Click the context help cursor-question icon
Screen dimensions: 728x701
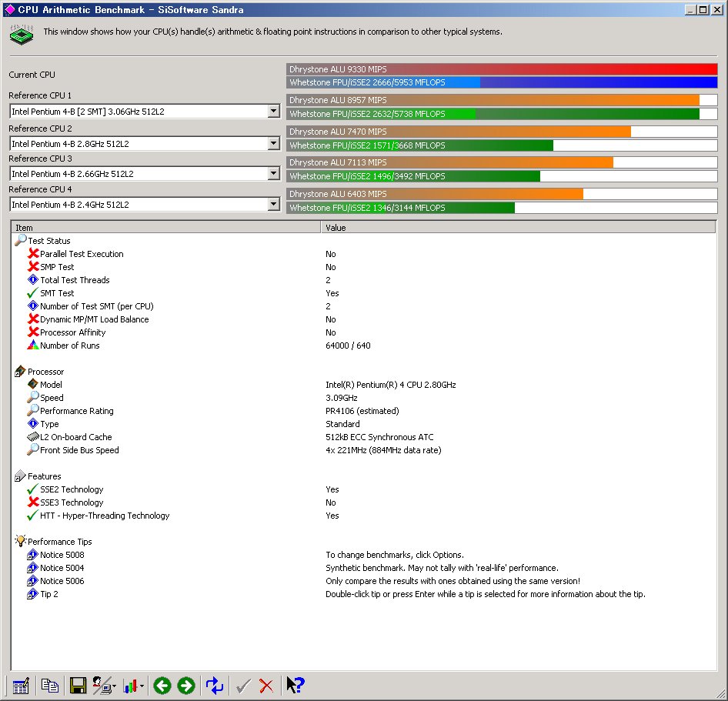[x=296, y=685]
